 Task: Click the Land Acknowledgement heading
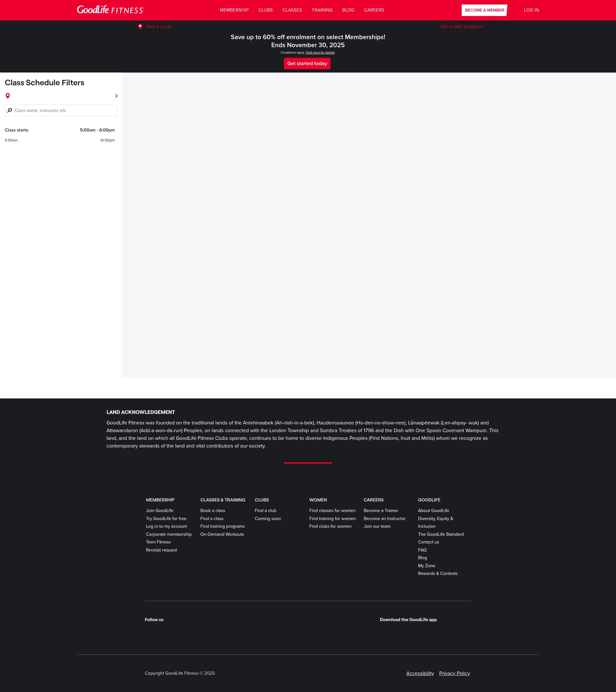coord(141,412)
